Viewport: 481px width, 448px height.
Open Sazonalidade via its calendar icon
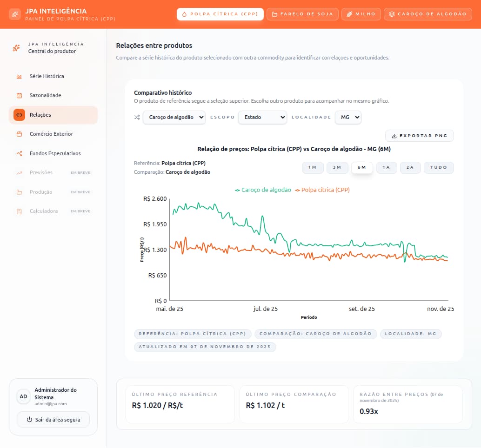click(x=19, y=95)
